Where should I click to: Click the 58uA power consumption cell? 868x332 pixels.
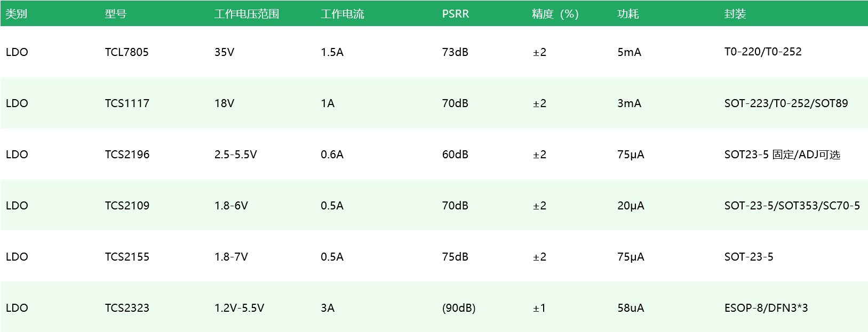(631, 308)
